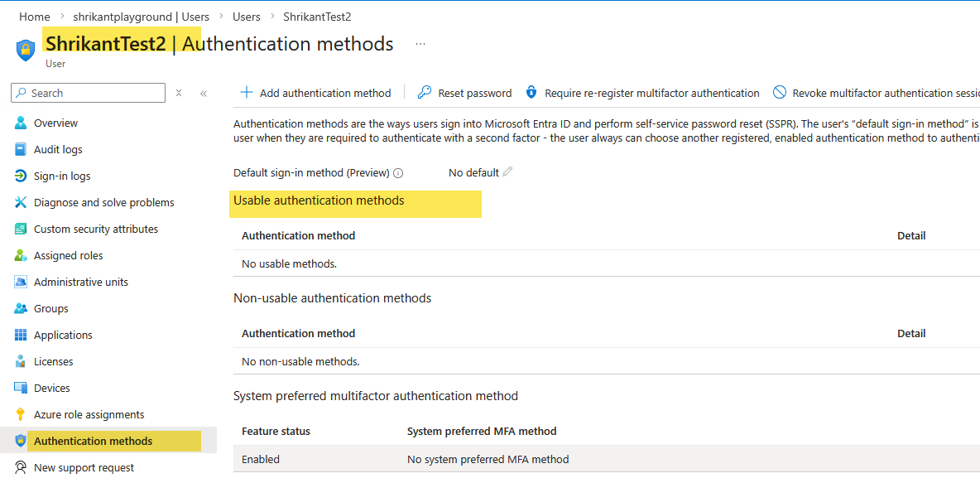Edit default sign-in method pencil icon
The width and height of the screenshot is (980, 483).
pyautogui.click(x=507, y=172)
